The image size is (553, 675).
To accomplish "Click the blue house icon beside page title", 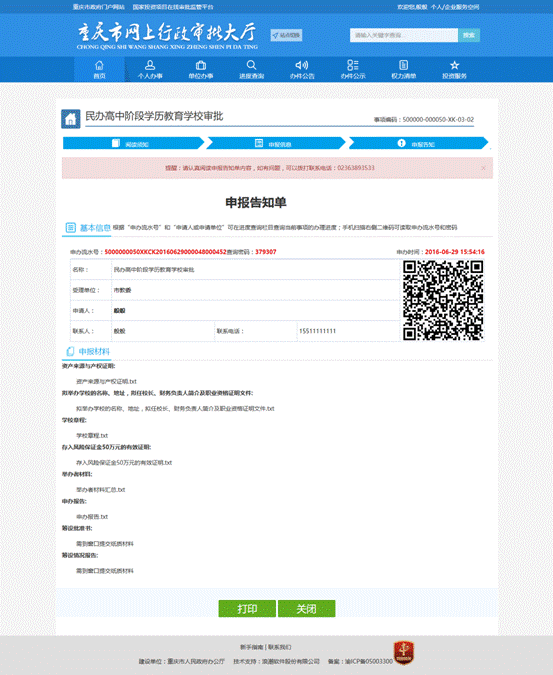I will (x=71, y=119).
